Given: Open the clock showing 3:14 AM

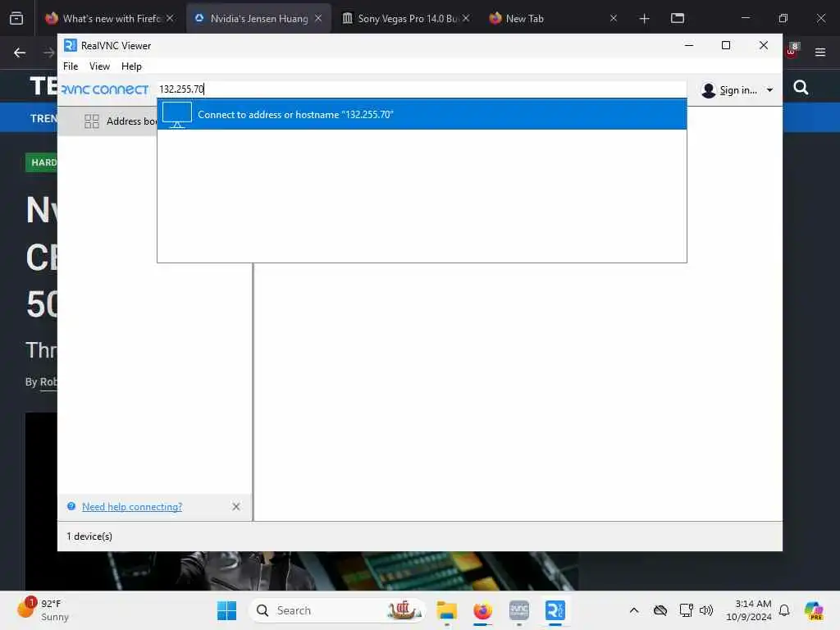Looking at the screenshot, I should tap(748, 610).
